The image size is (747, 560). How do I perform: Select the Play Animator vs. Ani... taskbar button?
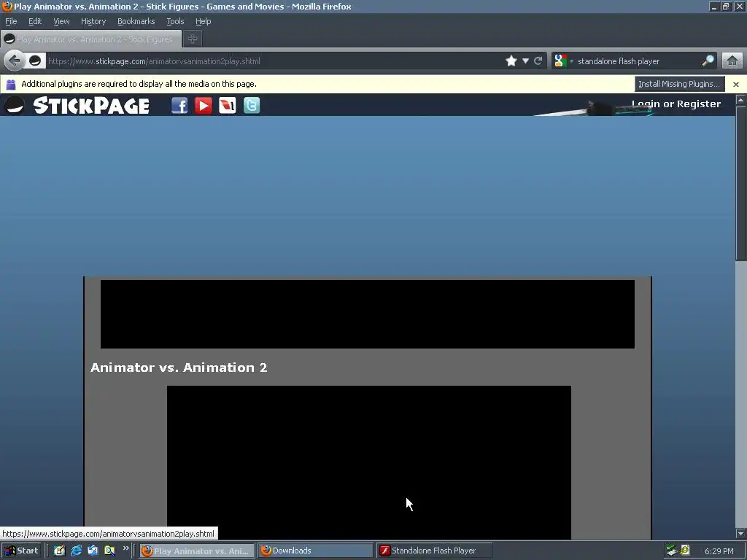pyautogui.click(x=197, y=551)
